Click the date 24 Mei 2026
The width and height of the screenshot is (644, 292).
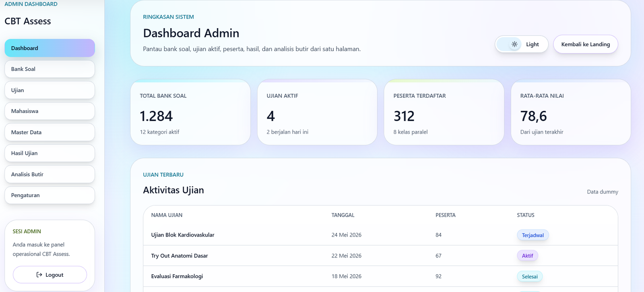pyautogui.click(x=347, y=235)
